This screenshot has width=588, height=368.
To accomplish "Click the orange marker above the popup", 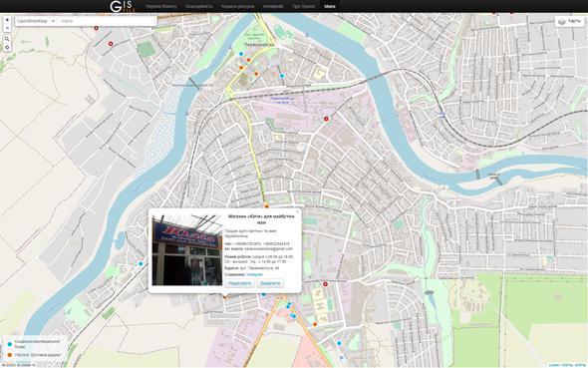I will point(267,206).
